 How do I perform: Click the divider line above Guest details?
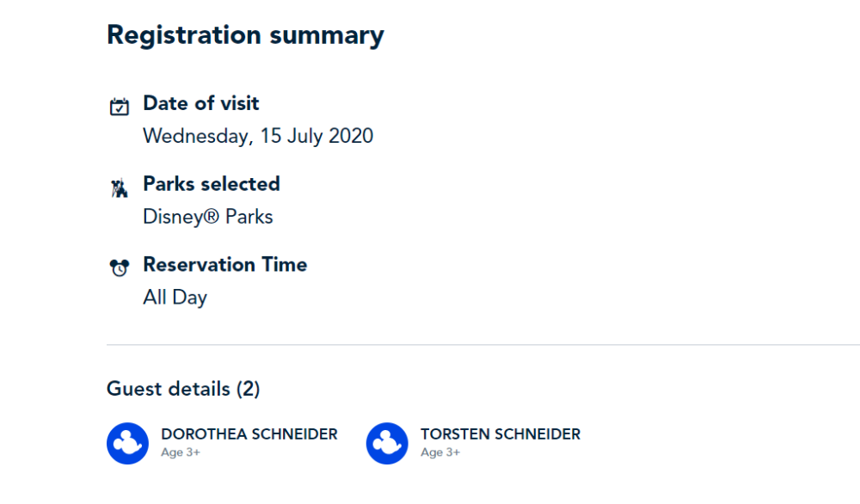(x=483, y=345)
